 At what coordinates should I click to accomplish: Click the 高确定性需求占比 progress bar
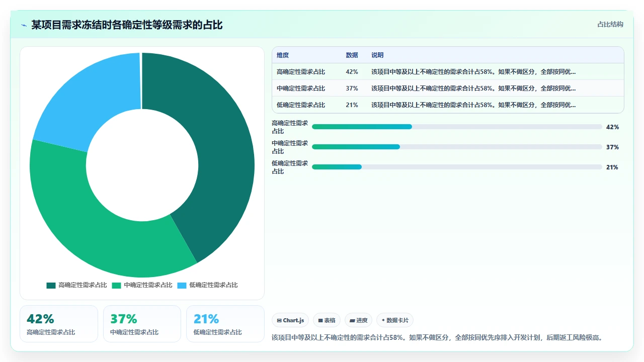click(457, 127)
